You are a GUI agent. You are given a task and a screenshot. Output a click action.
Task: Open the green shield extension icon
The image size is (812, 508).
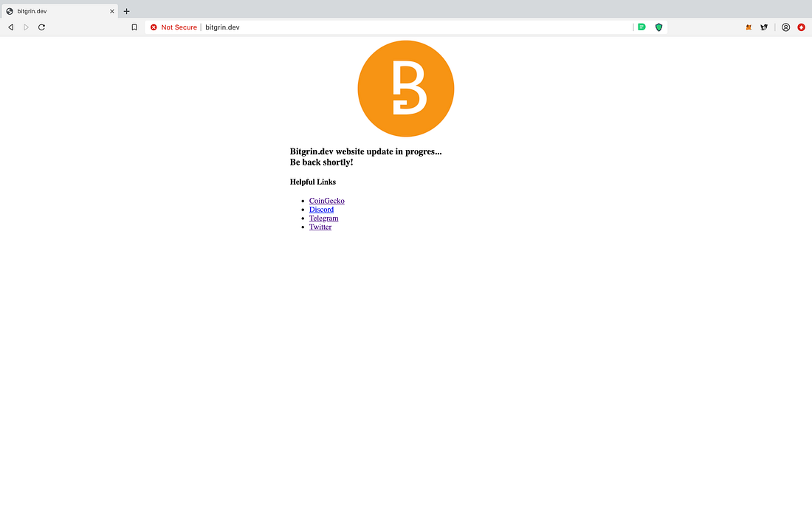[x=658, y=27]
